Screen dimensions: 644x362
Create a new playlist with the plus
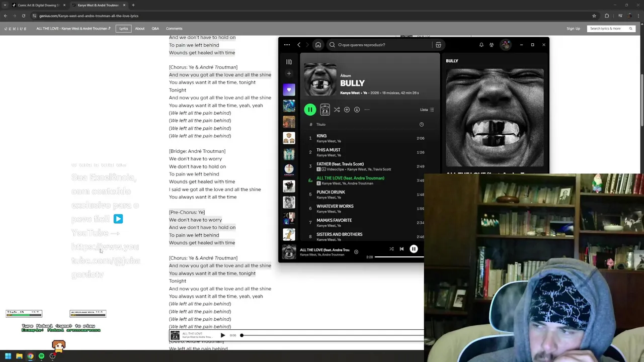tap(289, 73)
